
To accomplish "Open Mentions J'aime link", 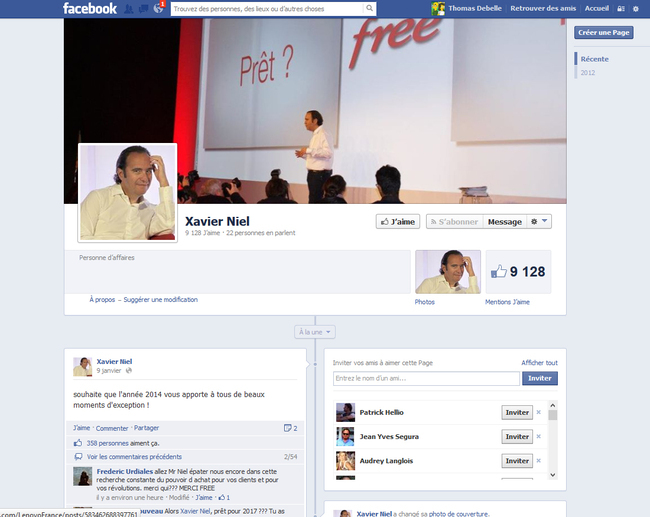I will tap(507, 302).
